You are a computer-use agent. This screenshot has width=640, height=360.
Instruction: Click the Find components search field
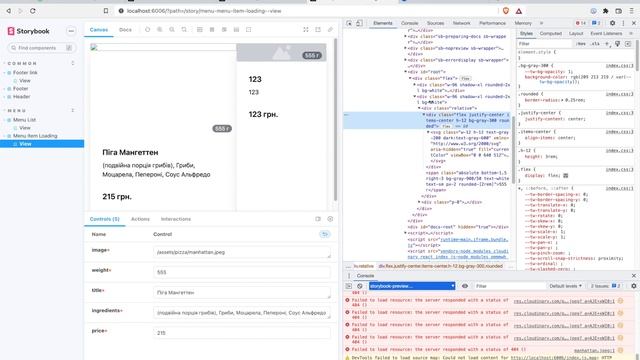[41, 48]
